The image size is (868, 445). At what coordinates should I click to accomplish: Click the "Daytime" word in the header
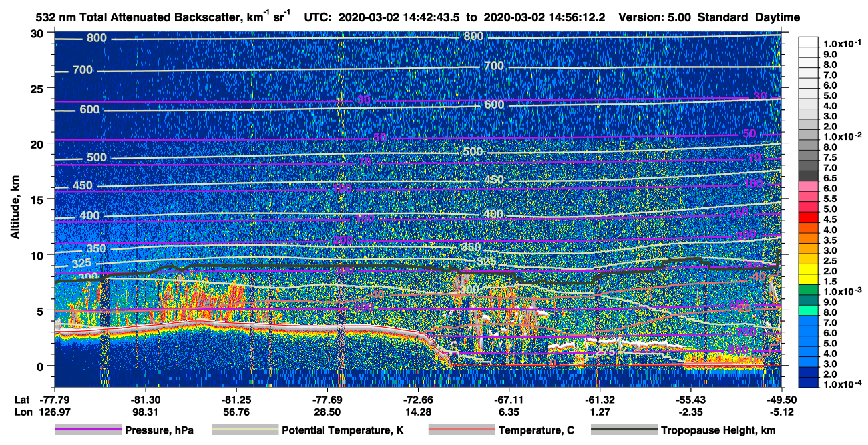(777, 17)
